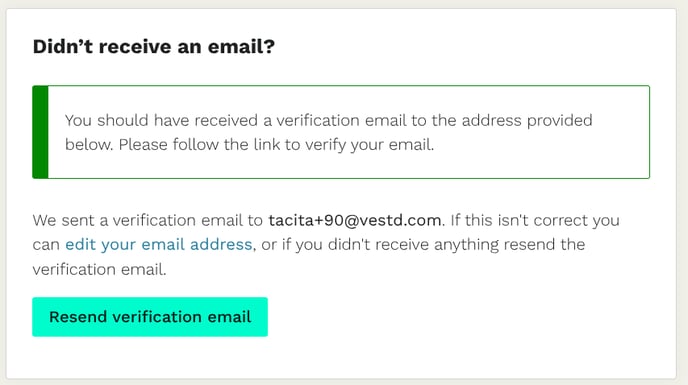Click the word "can" before the edit link
This screenshot has height=385, width=688.
point(46,245)
